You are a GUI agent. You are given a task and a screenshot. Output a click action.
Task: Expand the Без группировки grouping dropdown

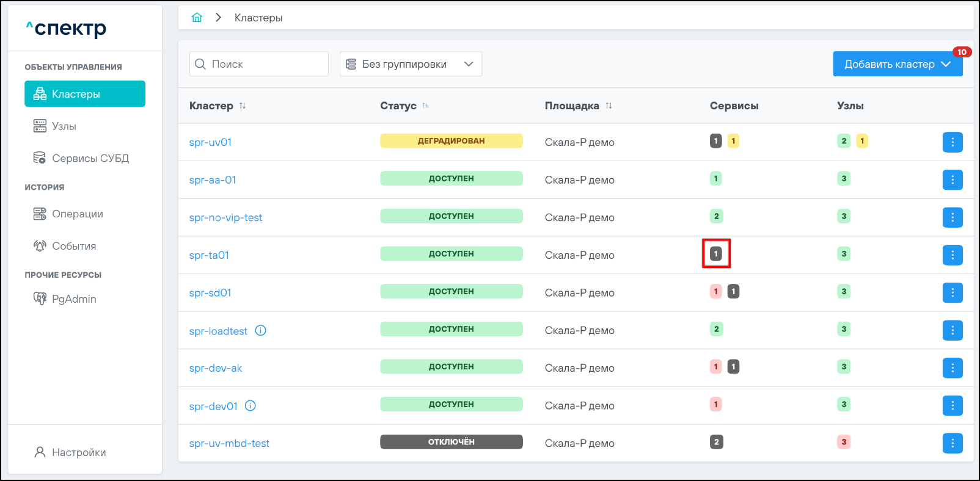tap(410, 64)
